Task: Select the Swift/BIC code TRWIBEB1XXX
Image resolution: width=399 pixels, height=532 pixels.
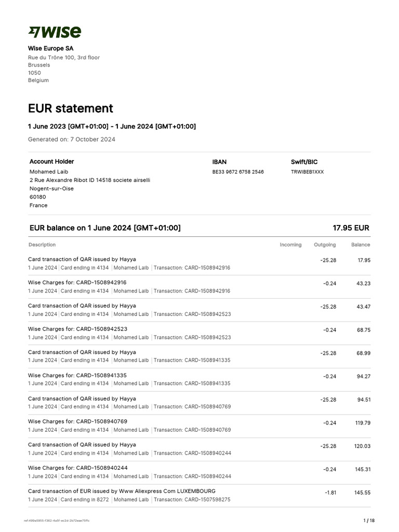Action: point(307,172)
